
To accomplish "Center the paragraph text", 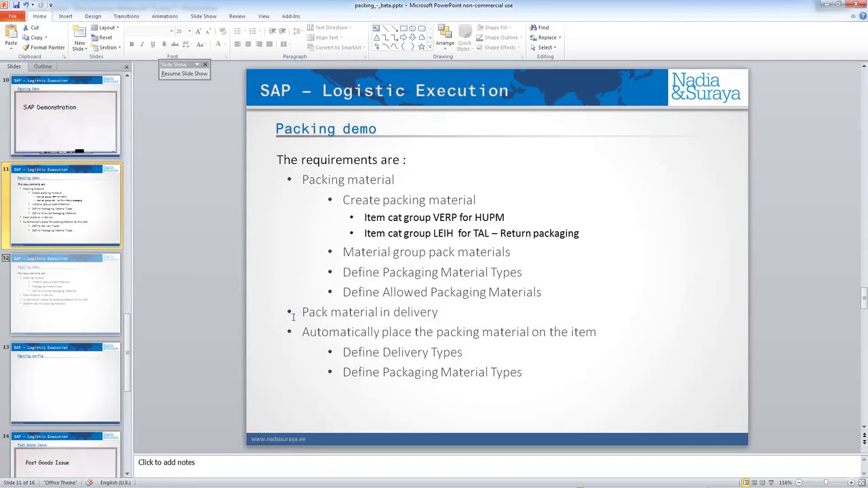I will (x=248, y=44).
